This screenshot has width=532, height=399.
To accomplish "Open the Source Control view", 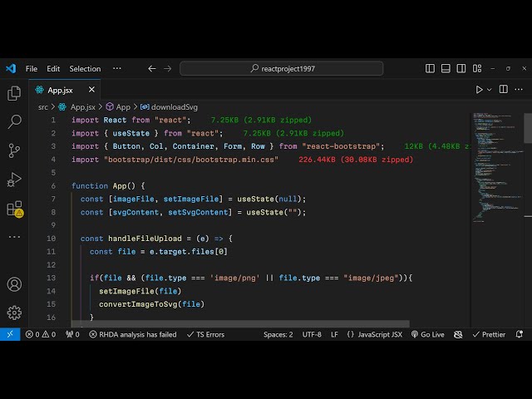I will pyautogui.click(x=14, y=150).
